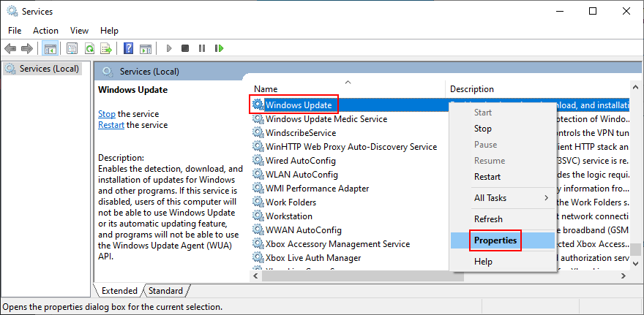Click the blue Help icon in the toolbar
Viewport: 644px width, 315px height.
(x=129, y=48)
